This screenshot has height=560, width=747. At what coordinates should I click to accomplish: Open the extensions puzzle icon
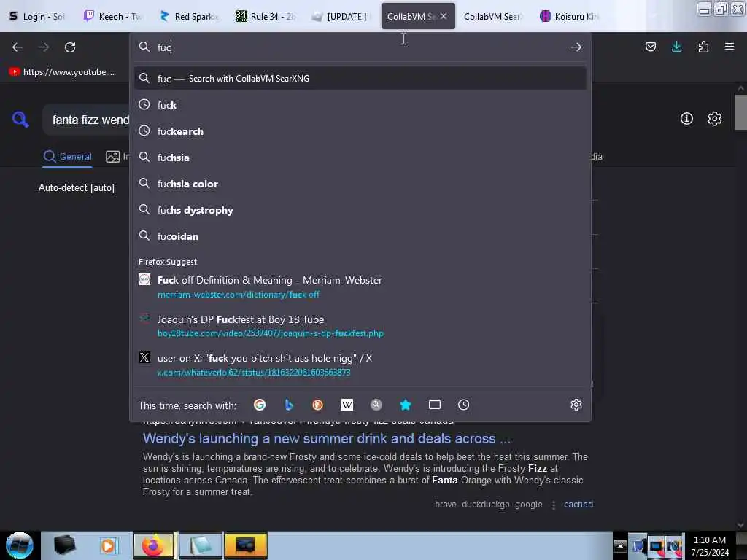point(703,47)
